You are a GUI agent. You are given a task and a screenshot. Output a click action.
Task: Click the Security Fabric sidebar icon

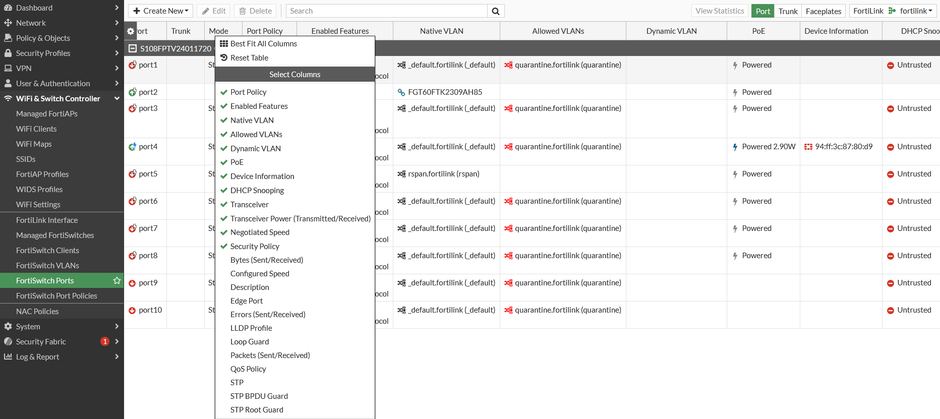[8, 341]
